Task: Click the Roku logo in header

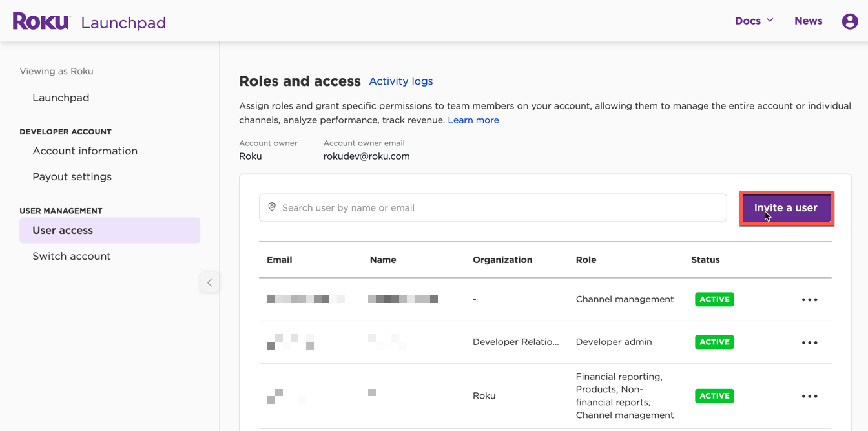Action: point(41,21)
